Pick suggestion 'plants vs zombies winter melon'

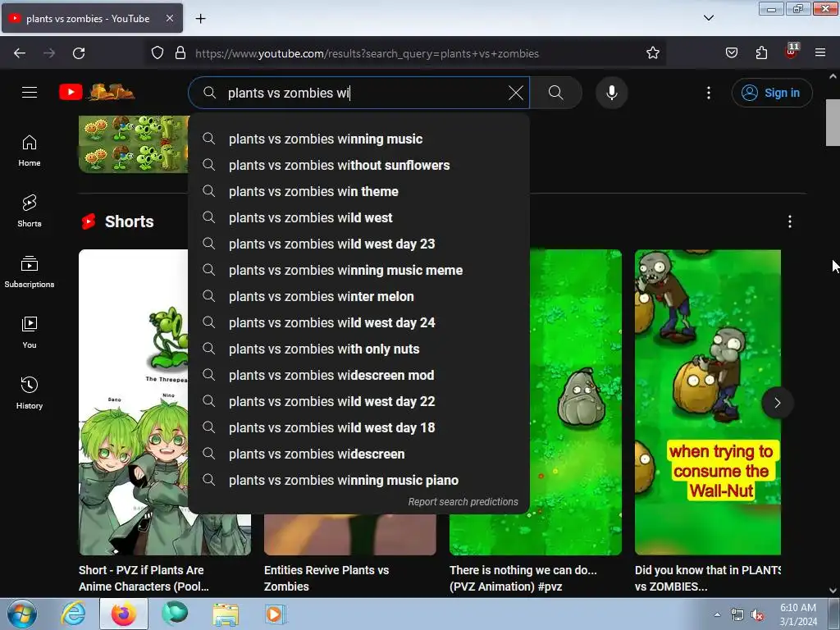coord(359,296)
